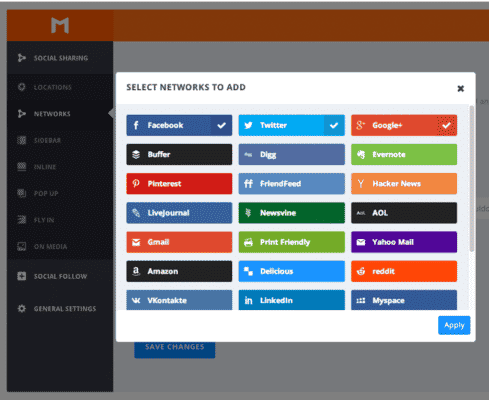The width and height of the screenshot is (489, 400).
Task: Open the Fly In settings menu item
Action: click(44, 220)
